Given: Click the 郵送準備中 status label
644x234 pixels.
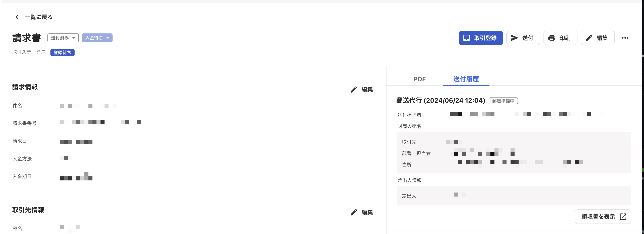Looking at the screenshot, I should tap(503, 101).
